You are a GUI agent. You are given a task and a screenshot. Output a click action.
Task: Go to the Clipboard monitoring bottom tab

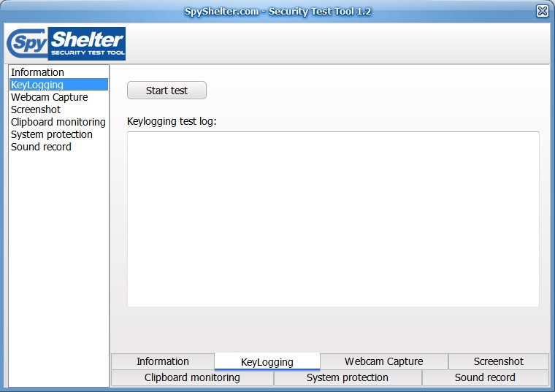click(x=192, y=377)
